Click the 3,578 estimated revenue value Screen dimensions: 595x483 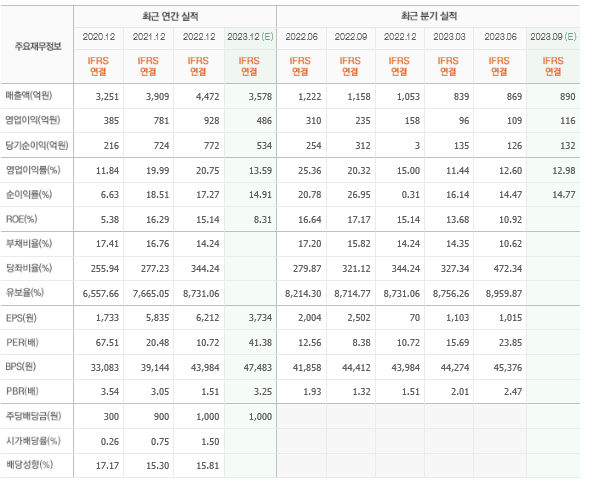(x=260, y=97)
